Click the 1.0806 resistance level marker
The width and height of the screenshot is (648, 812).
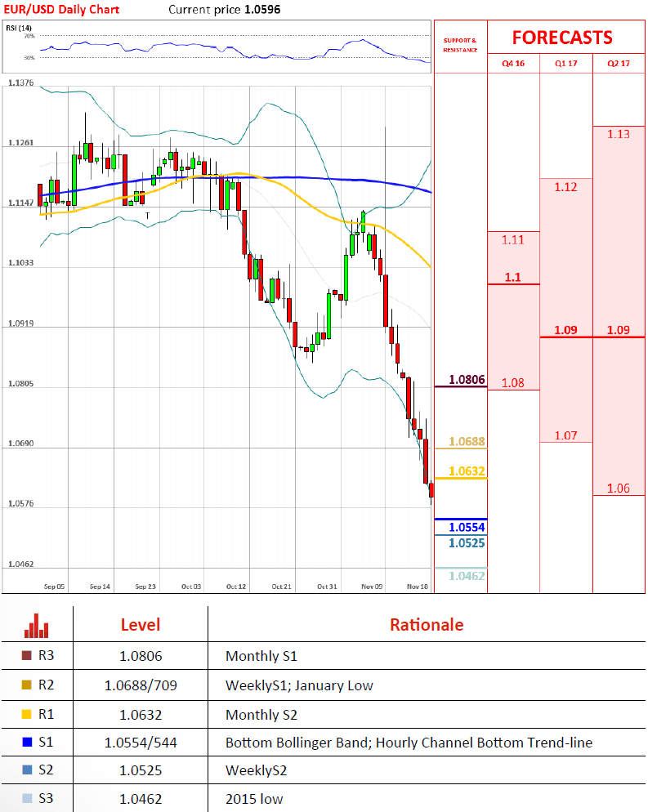point(467,380)
